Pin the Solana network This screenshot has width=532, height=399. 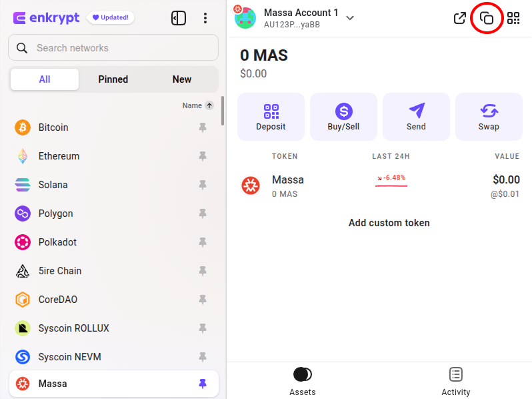tap(203, 185)
